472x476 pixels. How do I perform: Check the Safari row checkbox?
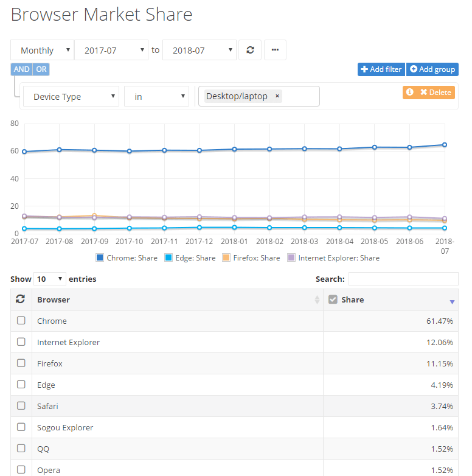21,405
